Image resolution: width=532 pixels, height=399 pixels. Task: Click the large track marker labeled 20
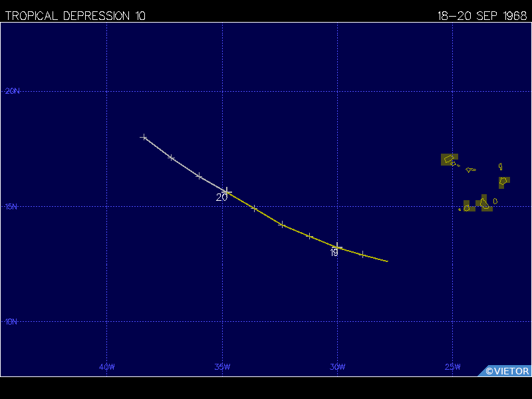[x=227, y=192]
